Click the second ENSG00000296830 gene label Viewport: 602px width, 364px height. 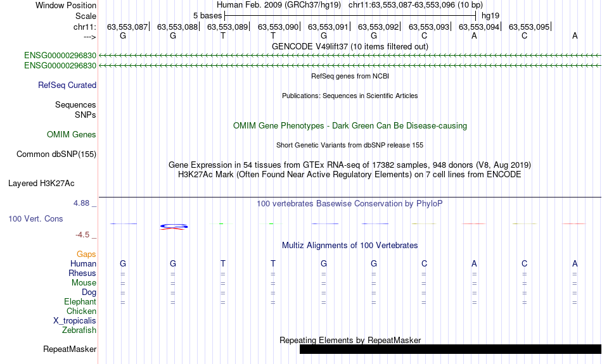(60, 66)
